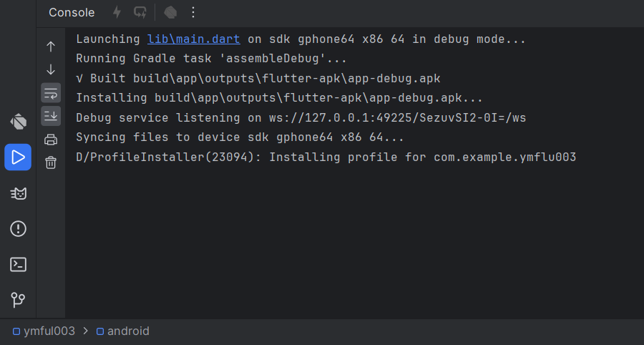Image resolution: width=644 pixels, height=345 pixels.
Task: Open the Terminal tool window
Action: [x=18, y=265]
